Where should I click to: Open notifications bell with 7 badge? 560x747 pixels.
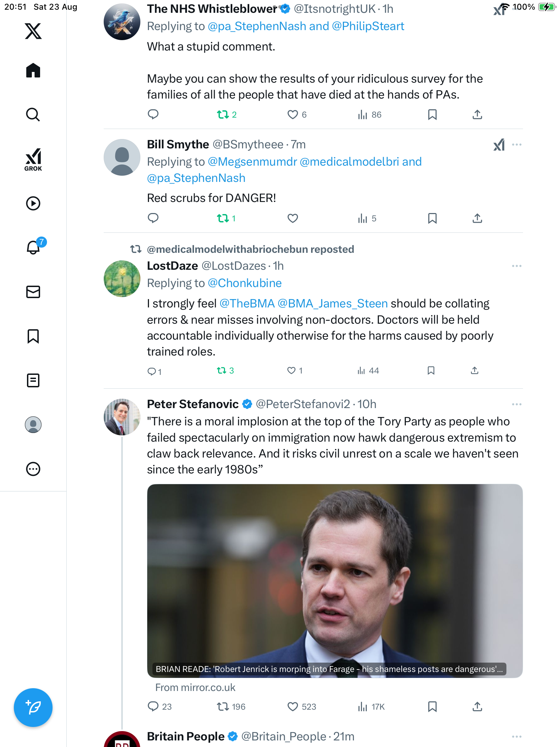34,247
